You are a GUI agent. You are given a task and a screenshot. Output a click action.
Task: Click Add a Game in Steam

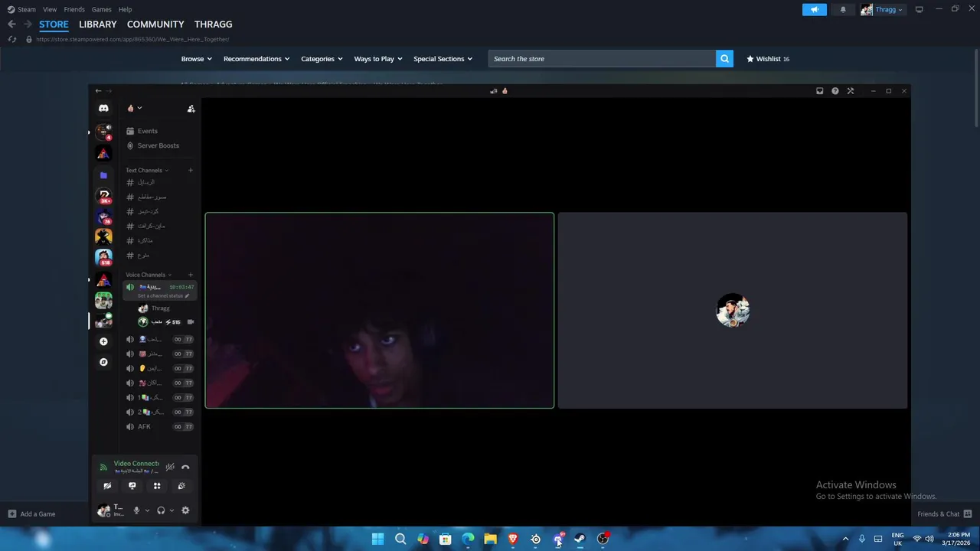tap(31, 514)
